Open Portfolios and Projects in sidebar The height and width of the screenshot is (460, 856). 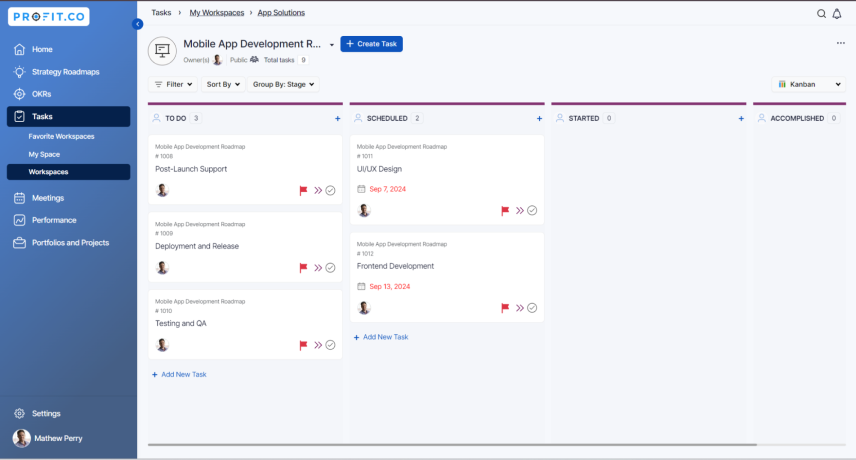click(x=68, y=243)
